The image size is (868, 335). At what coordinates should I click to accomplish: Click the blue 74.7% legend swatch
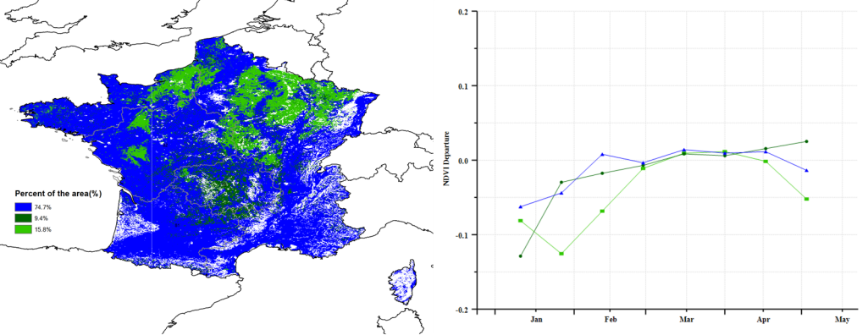point(23,206)
